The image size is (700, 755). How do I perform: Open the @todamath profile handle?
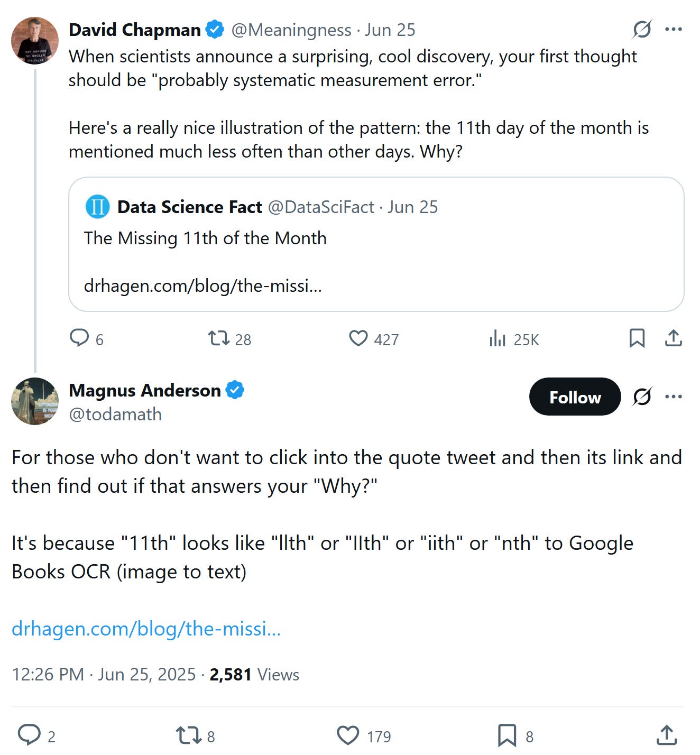[x=115, y=414]
